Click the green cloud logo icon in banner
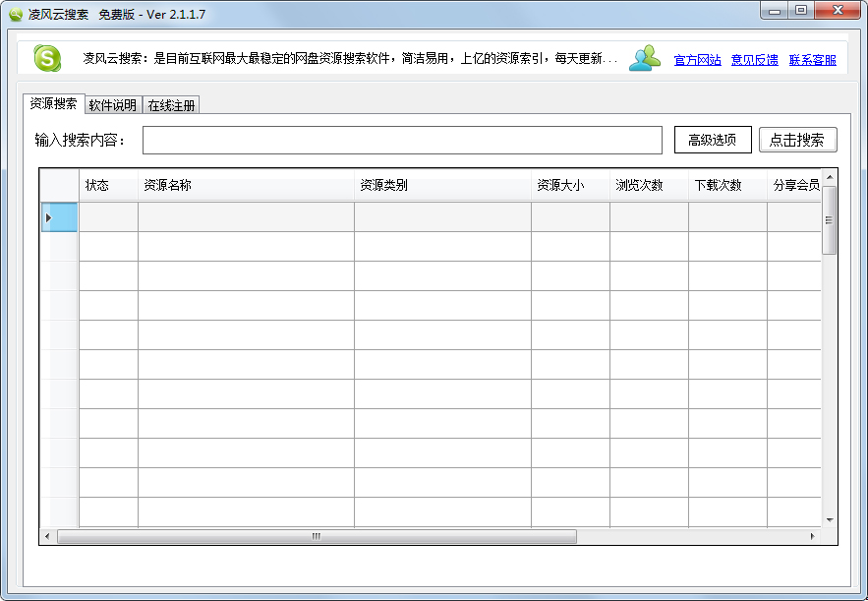 (47, 58)
